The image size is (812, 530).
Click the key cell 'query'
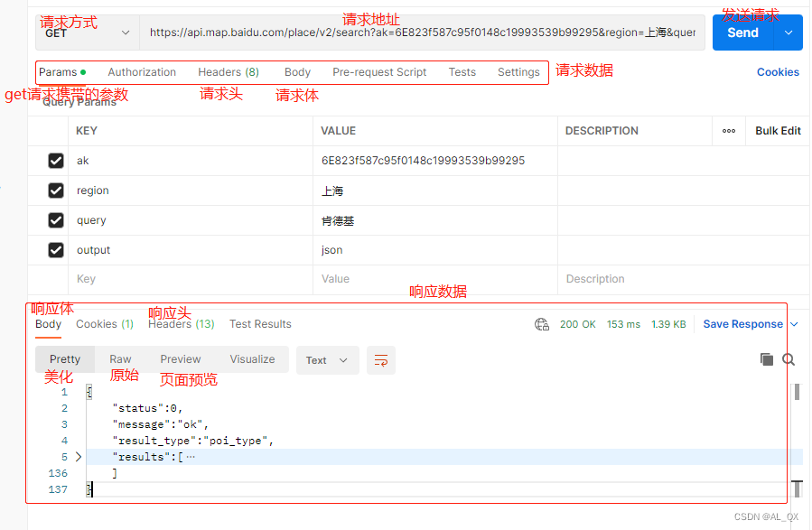pos(191,220)
